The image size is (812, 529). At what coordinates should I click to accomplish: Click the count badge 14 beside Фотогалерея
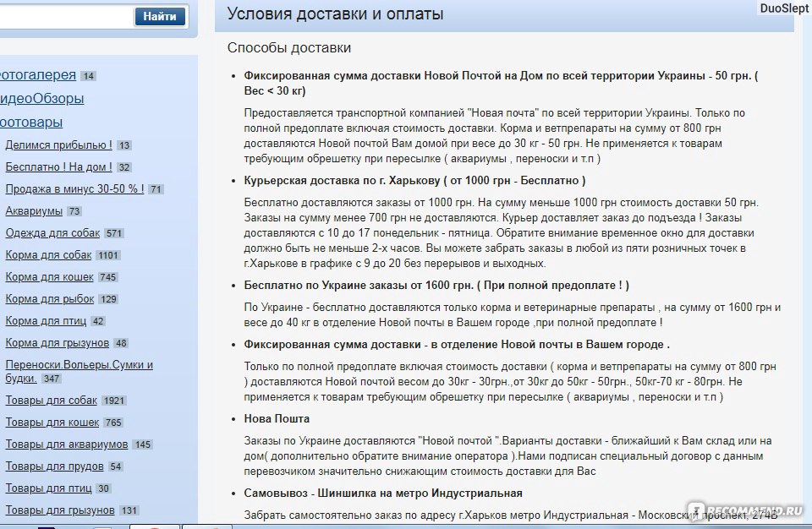click(x=89, y=76)
